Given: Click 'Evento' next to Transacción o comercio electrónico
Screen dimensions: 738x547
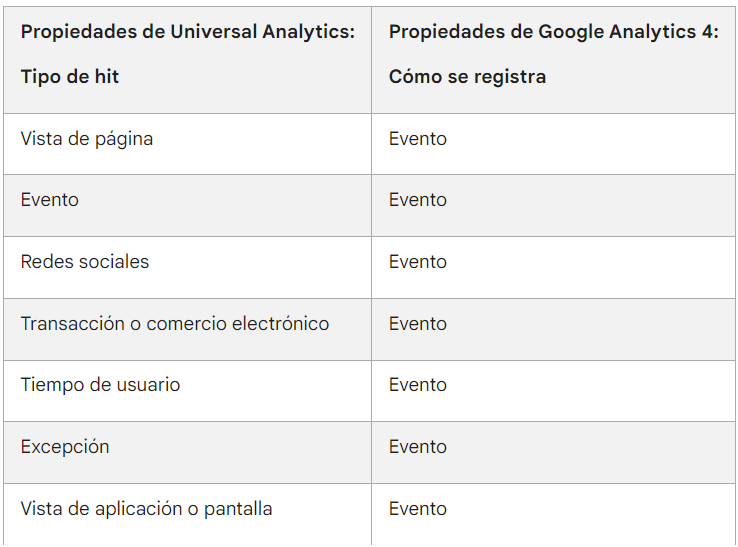Looking at the screenshot, I should 417,324.
